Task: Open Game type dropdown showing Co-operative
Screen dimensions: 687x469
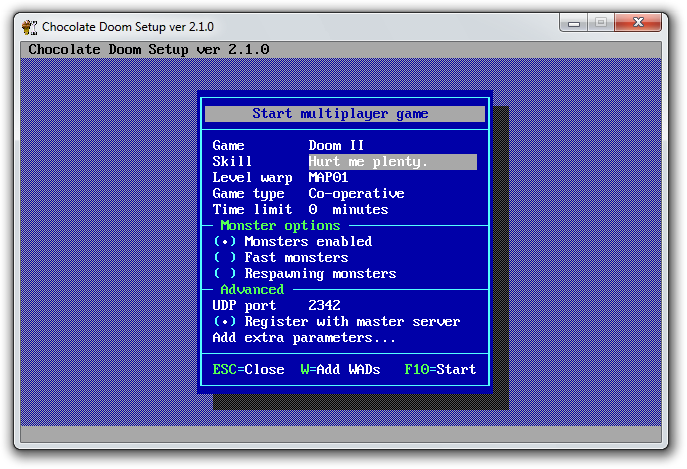Action: [356, 194]
